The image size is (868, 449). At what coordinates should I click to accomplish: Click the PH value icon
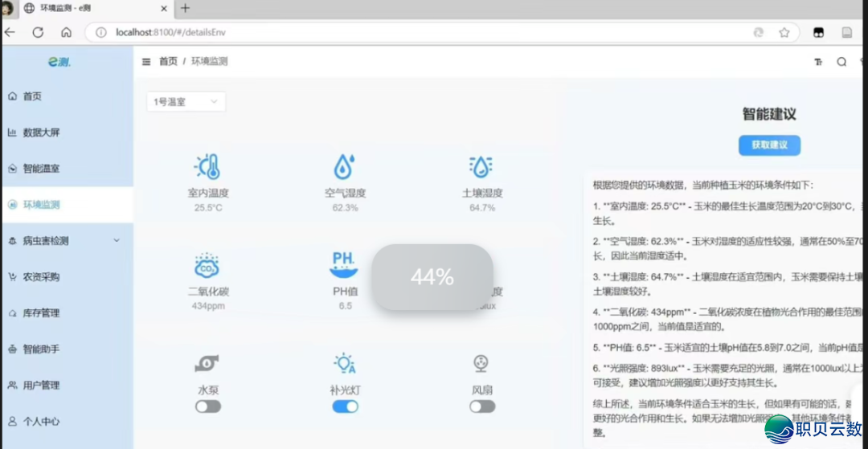coord(345,263)
